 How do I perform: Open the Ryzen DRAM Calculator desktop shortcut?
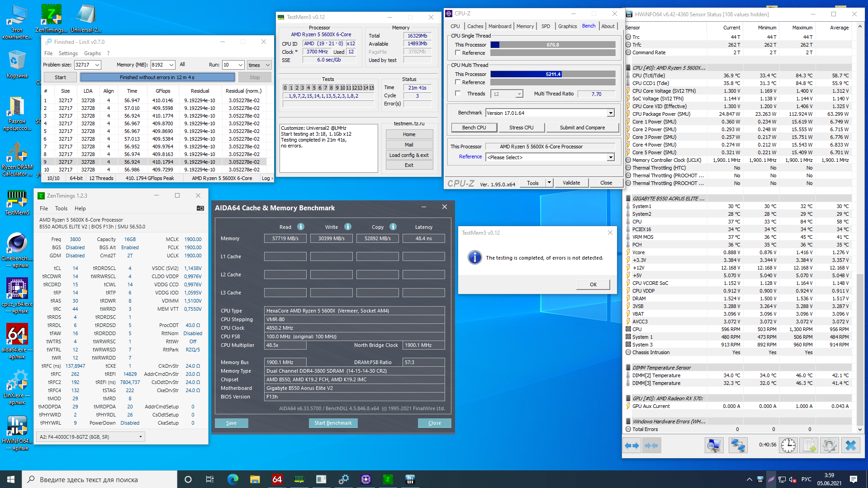(x=17, y=159)
